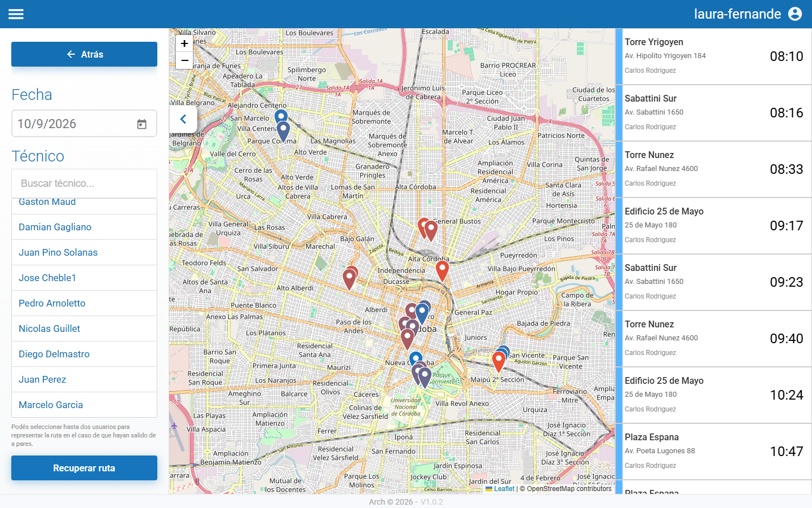Focus the Fecha date field
Viewport: 812px width, 508px height.
84,124
